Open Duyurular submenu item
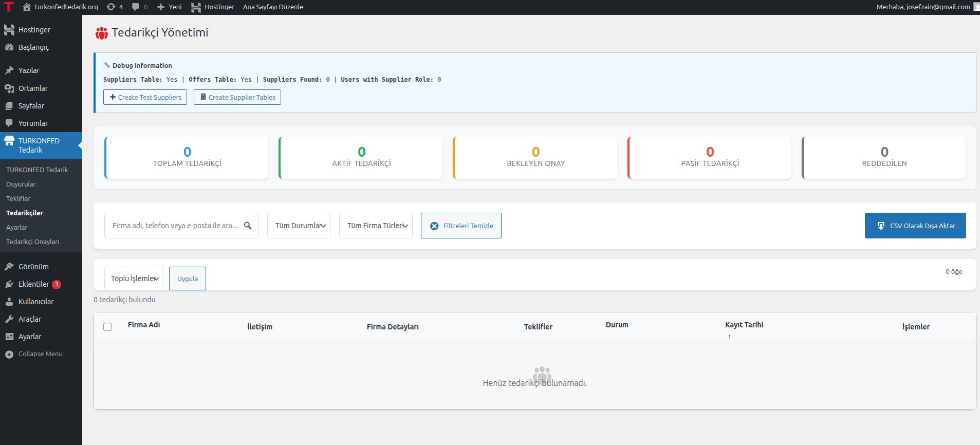The height and width of the screenshot is (445, 980). pos(21,184)
